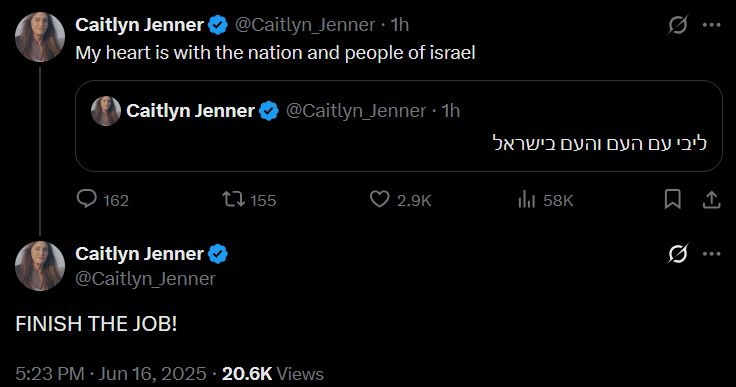Click the 5:23 PM Jun 16, 2025 timestamp
This screenshot has width=736, height=387.
111,374
